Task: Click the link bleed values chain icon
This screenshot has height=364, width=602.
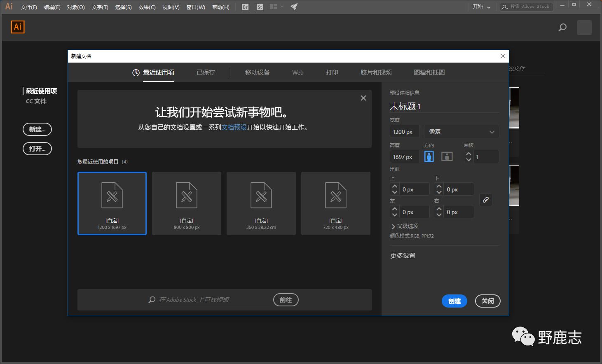Action: point(486,200)
